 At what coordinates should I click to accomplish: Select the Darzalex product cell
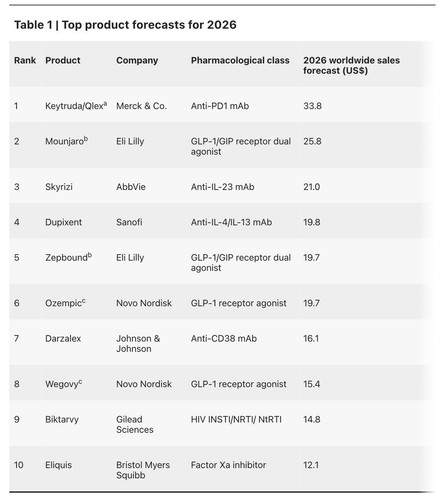(x=63, y=338)
